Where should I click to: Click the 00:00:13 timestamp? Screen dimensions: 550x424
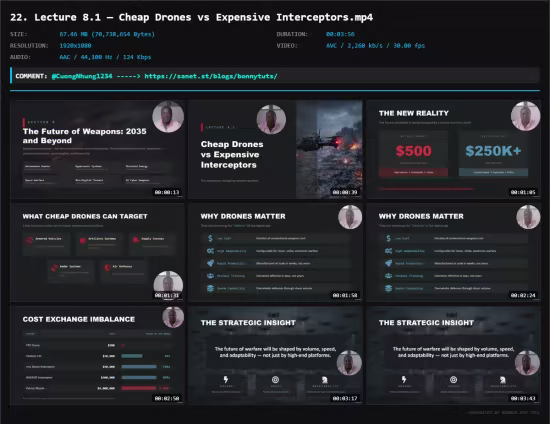click(x=167, y=192)
